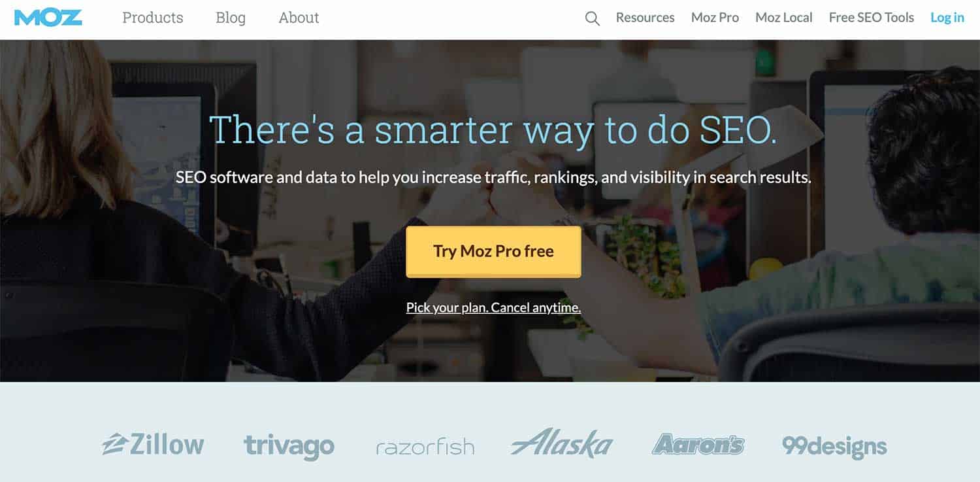Image resolution: width=980 pixels, height=482 pixels.
Task: Click the Moz logo
Action: point(48,18)
